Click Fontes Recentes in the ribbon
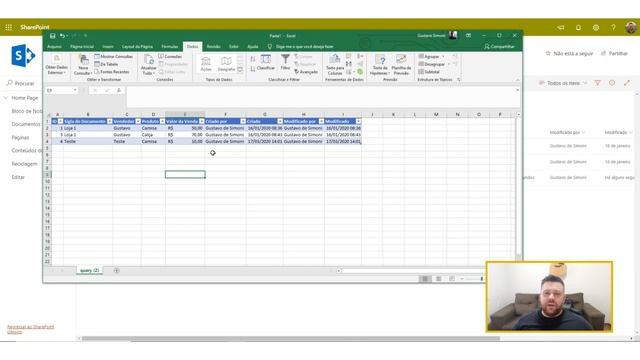The height and width of the screenshot is (360, 640). 112,72
